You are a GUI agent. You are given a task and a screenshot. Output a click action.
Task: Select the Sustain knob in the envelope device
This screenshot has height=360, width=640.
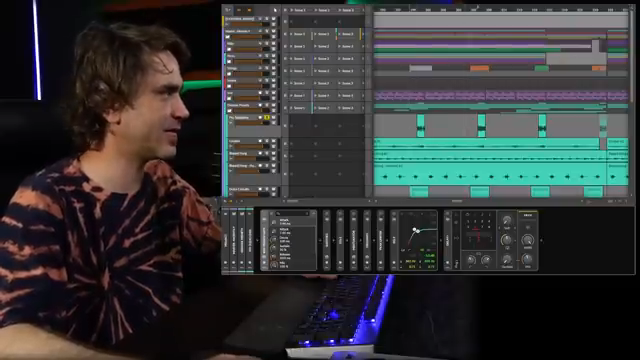[x=273, y=248]
